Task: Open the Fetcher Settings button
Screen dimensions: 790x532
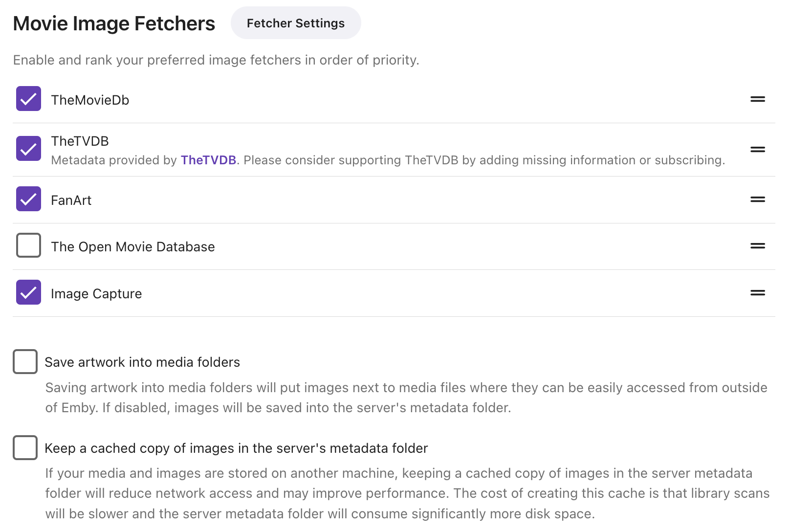Action: [296, 23]
